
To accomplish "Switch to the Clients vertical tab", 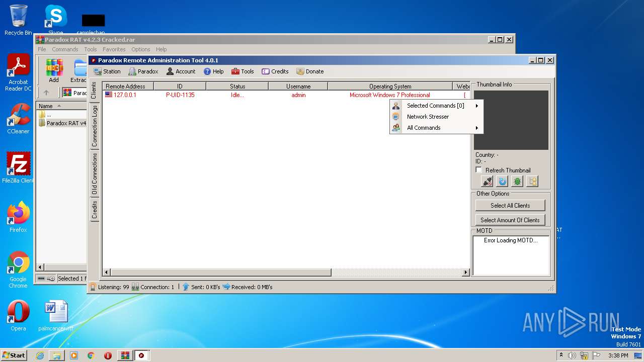I will [x=94, y=90].
